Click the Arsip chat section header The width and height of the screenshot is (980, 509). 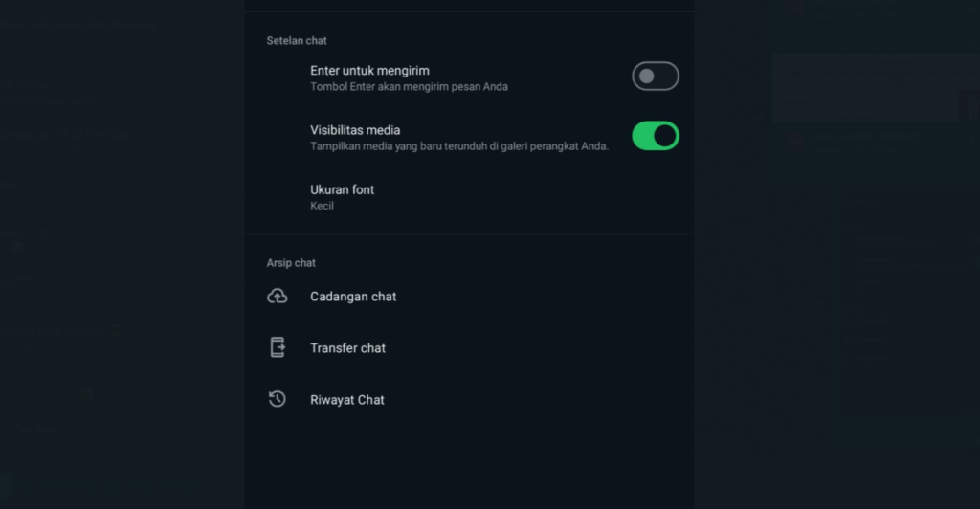click(291, 263)
